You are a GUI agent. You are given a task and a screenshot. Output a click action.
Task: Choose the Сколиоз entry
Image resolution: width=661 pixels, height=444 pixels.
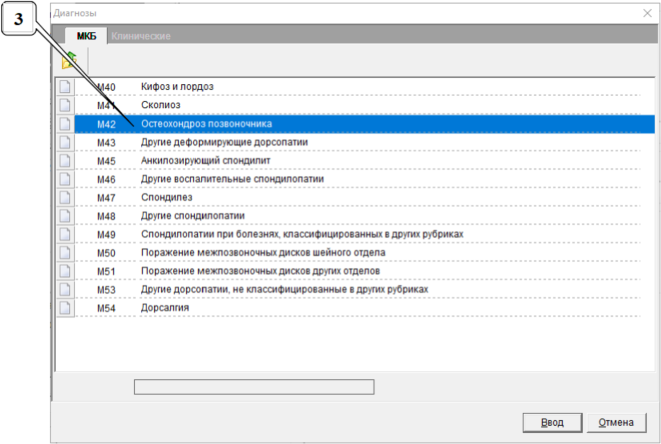point(161,106)
